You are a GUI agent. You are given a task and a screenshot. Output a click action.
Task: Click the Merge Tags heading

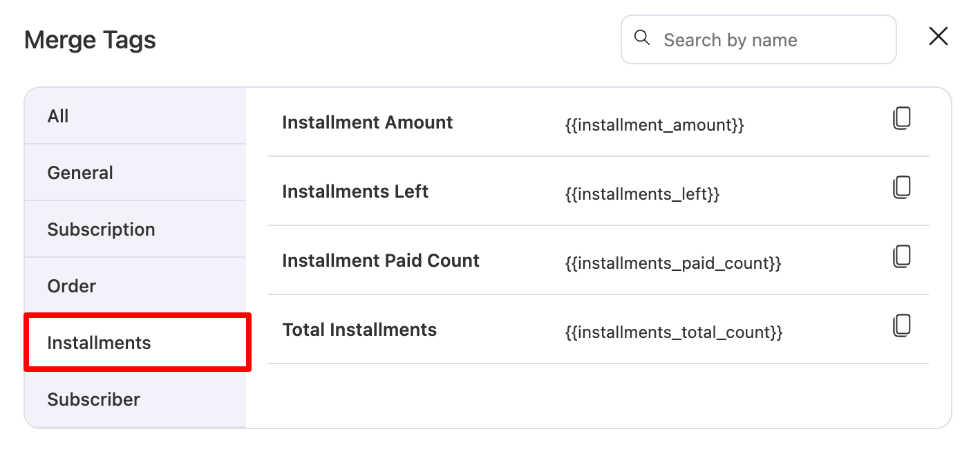[90, 39]
